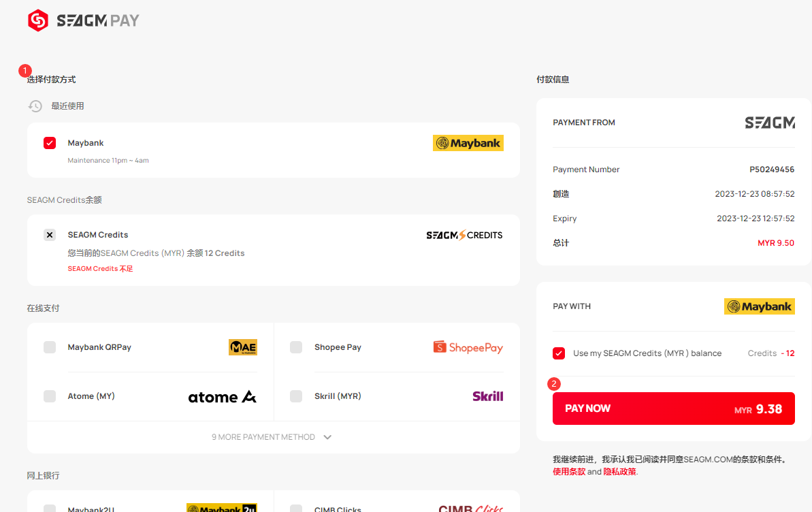Select the Skrill (MYR) checkbox
This screenshot has width=812, height=512.
pyautogui.click(x=296, y=396)
